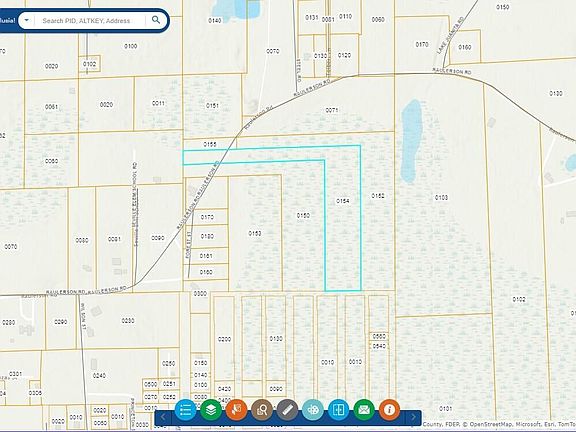The width and height of the screenshot is (576, 432).
Task: Select highlighted parcel 0154
Action: click(x=342, y=201)
